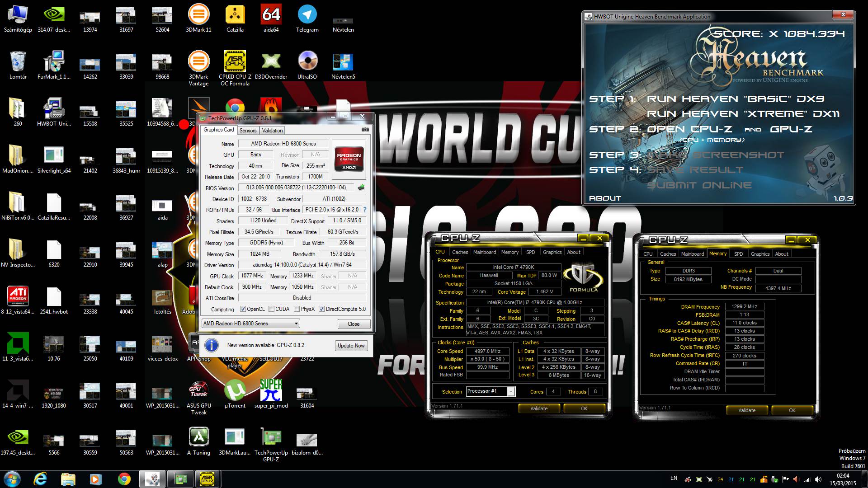Open the Mainboard tab in CPU window
Screen dimensions: 868x488
[x=484, y=252]
